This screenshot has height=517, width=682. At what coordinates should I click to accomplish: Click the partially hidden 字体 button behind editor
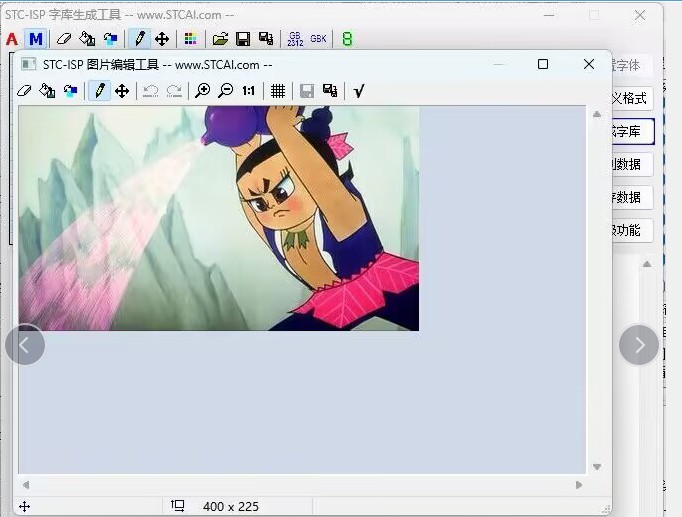tap(631, 65)
